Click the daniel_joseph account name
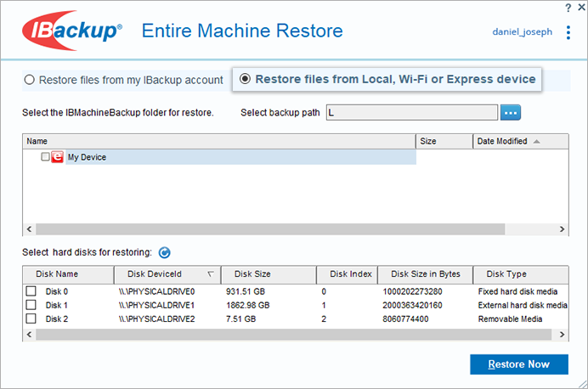 pos(522,32)
